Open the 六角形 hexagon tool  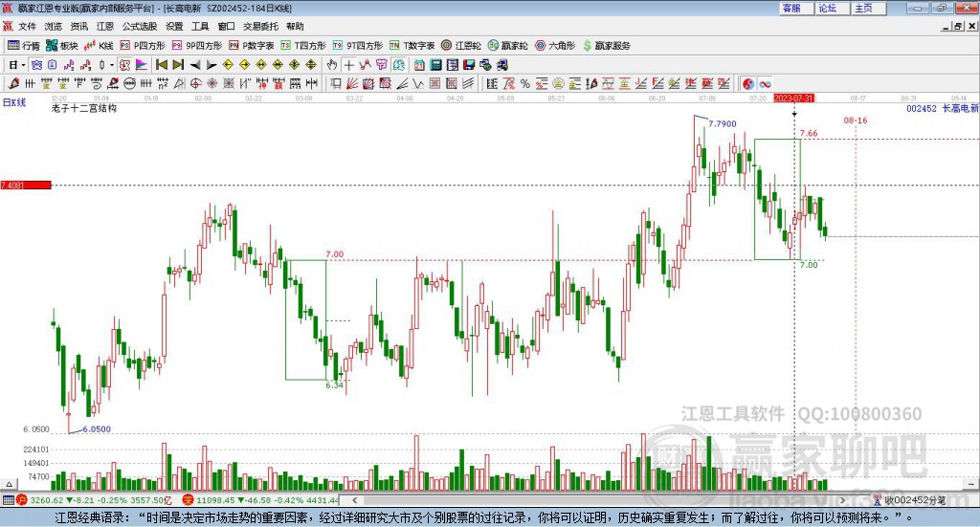pyautogui.click(x=555, y=46)
